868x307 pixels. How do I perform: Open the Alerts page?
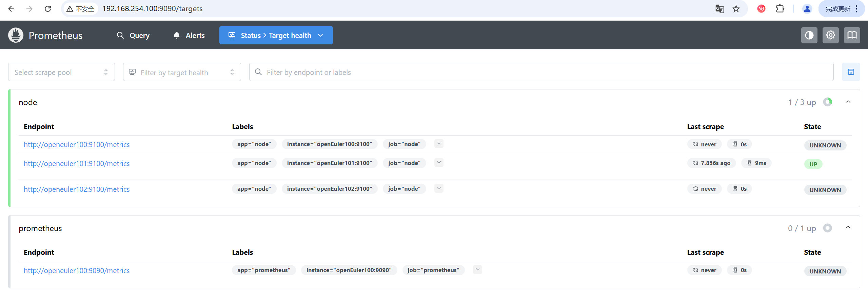[189, 35]
